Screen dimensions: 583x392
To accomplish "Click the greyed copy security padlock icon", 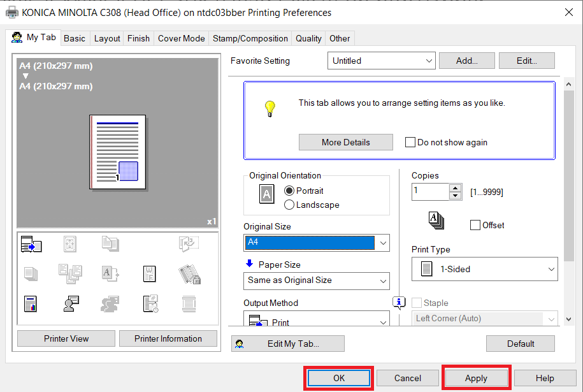I will click(190, 274).
